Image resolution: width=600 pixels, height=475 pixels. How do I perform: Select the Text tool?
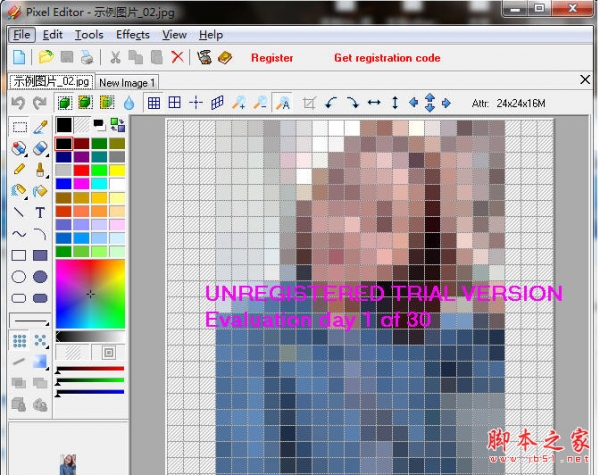point(40,212)
